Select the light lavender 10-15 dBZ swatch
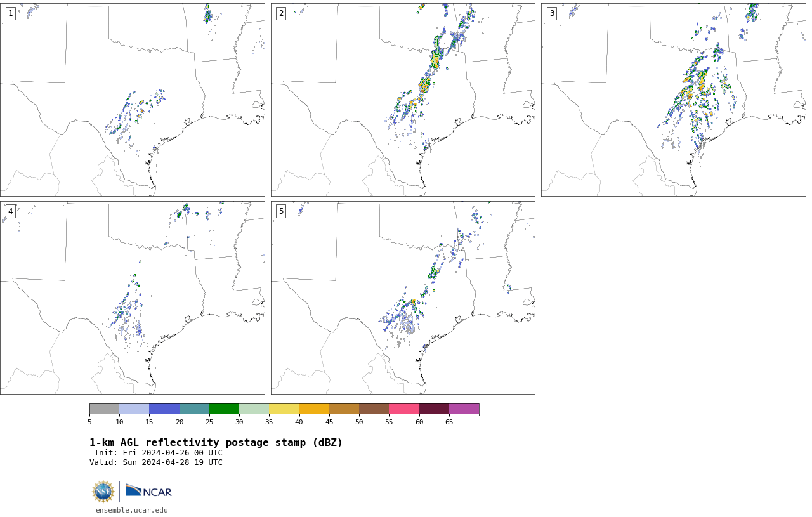Viewport: 812px width, 517px height. click(x=134, y=409)
